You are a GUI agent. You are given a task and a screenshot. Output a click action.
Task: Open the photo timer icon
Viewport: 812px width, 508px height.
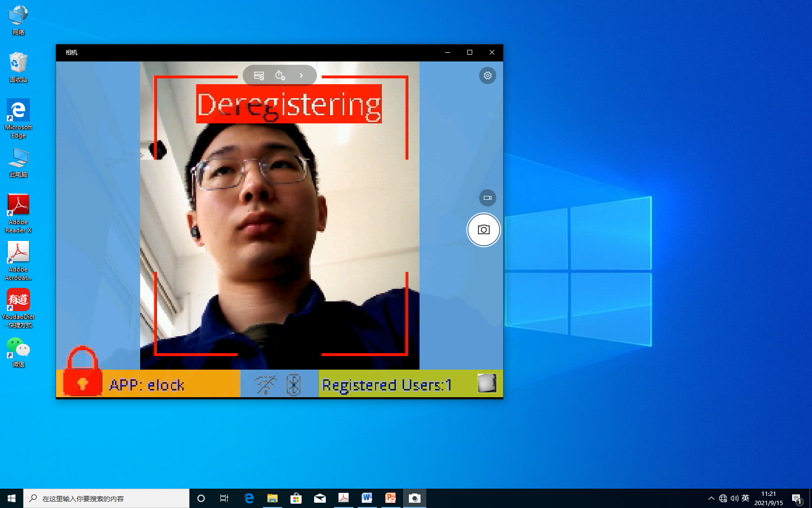(x=280, y=75)
